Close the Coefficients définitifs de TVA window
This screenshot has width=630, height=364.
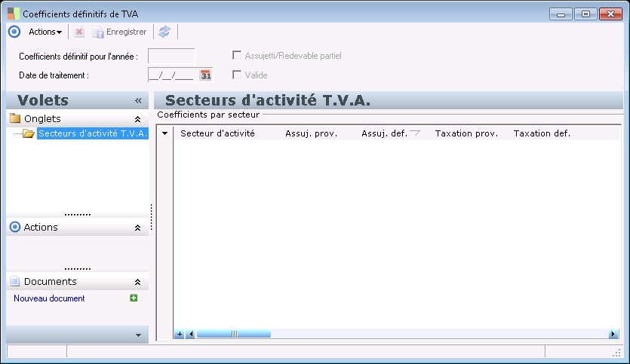click(610, 14)
